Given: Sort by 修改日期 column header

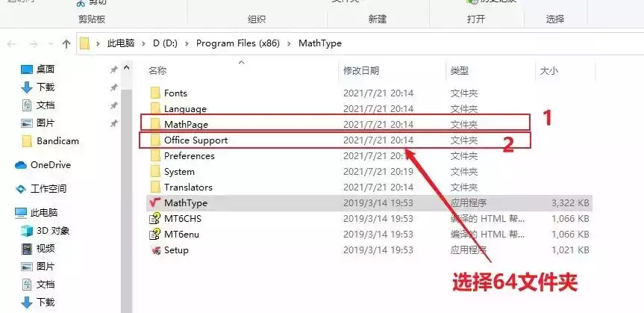Looking at the screenshot, I should point(361,71).
